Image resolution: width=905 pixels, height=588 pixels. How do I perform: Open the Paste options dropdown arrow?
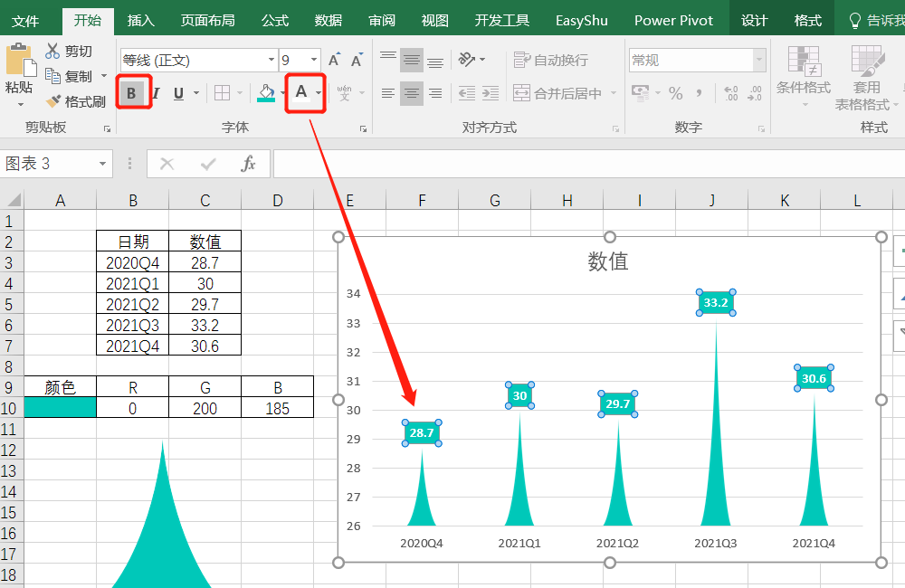pos(20,105)
